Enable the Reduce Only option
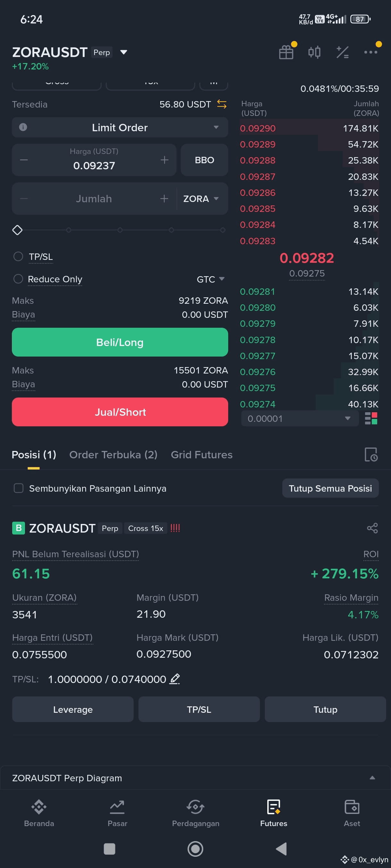391x868 pixels. [x=18, y=279]
